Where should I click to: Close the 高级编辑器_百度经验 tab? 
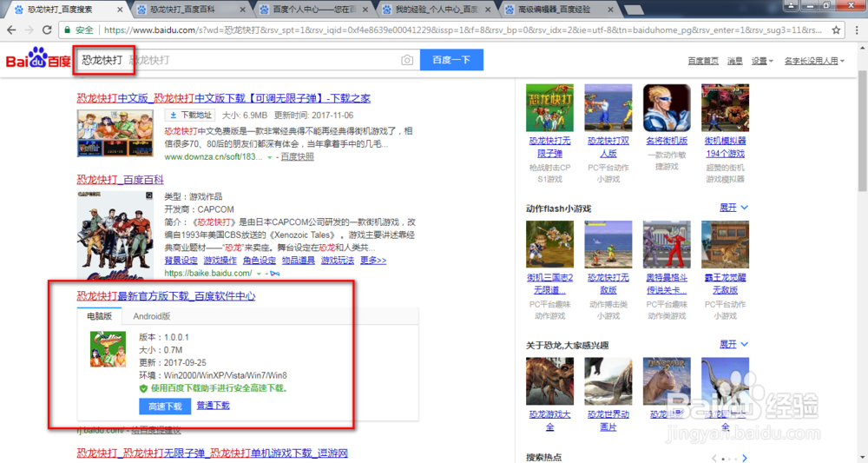[610, 10]
